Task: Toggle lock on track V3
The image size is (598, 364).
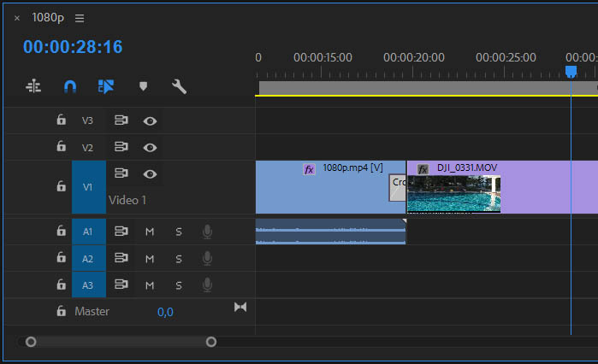Action: [61, 120]
